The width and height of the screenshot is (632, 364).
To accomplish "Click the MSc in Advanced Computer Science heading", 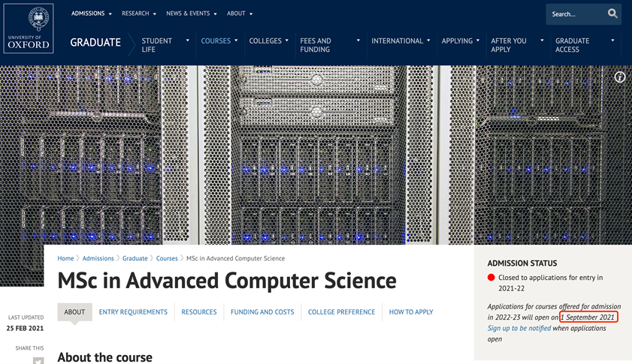I will [x=227, y=281].
